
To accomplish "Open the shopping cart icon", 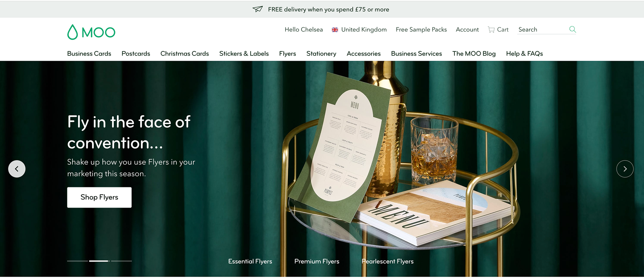I will (491, 30).
